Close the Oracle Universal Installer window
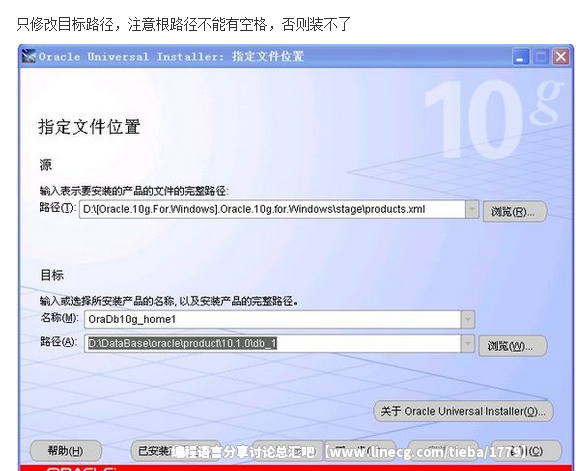This screenshot has height=471, width=586. point(561,57)
